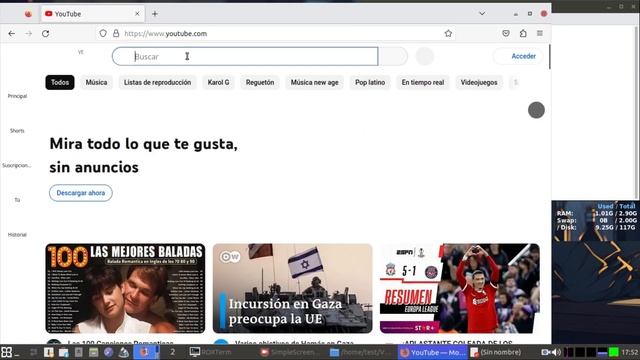The width and height of the screenshot is (640, 360).
Task: Select the Reguetón filter chip
Action: (x=260, y=82)
